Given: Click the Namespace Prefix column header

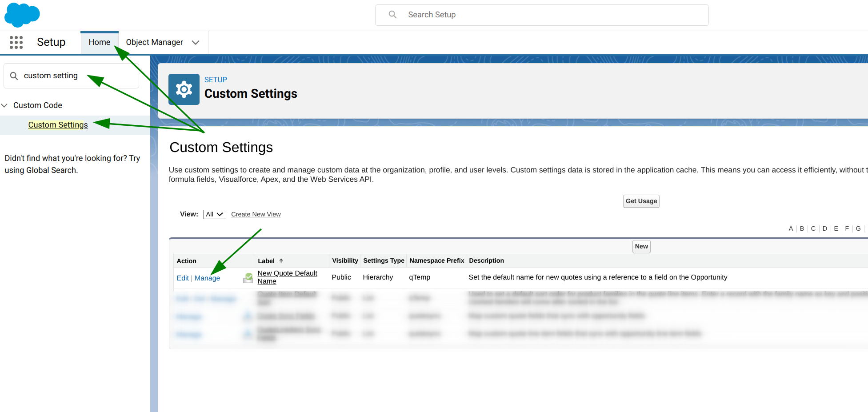Looking at the screenshot, I should [437, 261].
